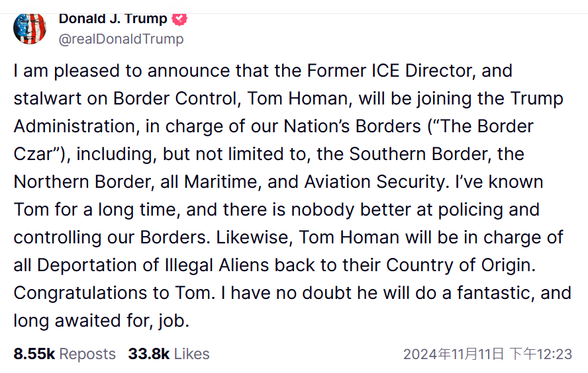Click the words "Northern Border" in post
This screenshot has height=373, width=588.
pos(83,182)
